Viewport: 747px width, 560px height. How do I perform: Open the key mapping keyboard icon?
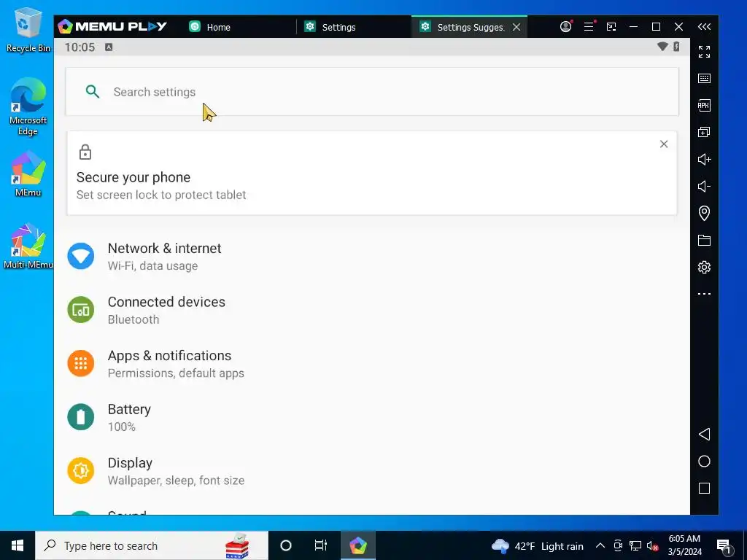pyautogui.click(x=704, y=79)
